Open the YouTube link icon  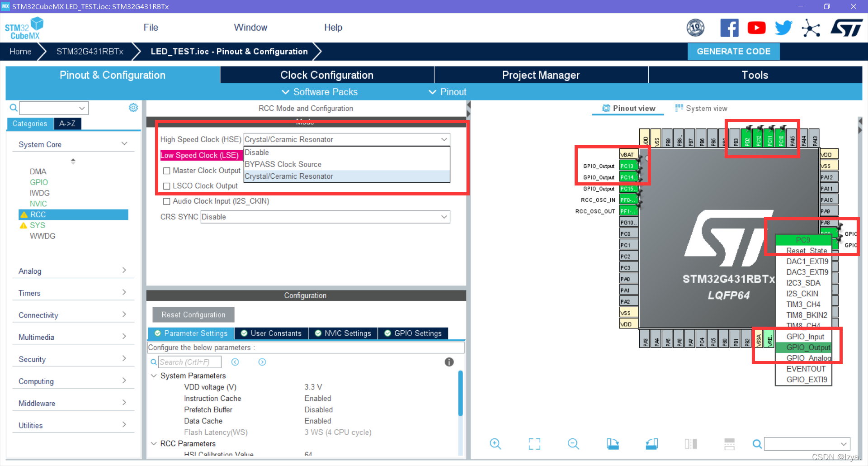coord(756,28)
